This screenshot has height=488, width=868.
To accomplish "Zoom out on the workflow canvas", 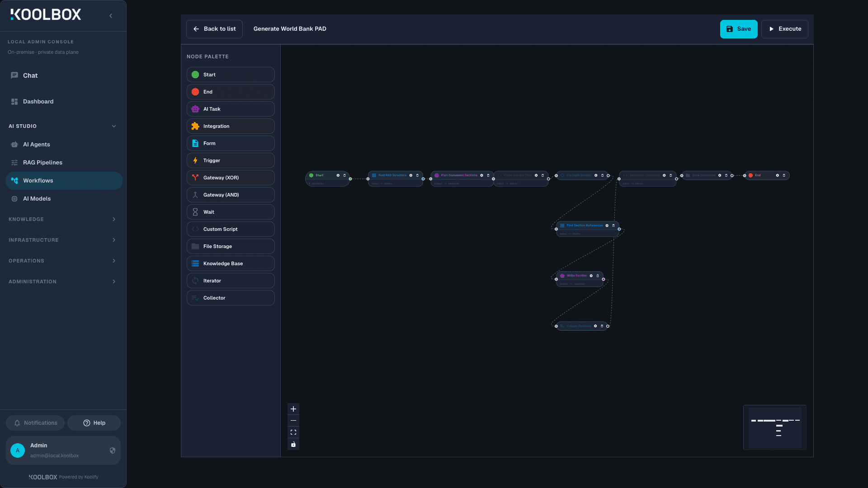I will tap(293, 421).
